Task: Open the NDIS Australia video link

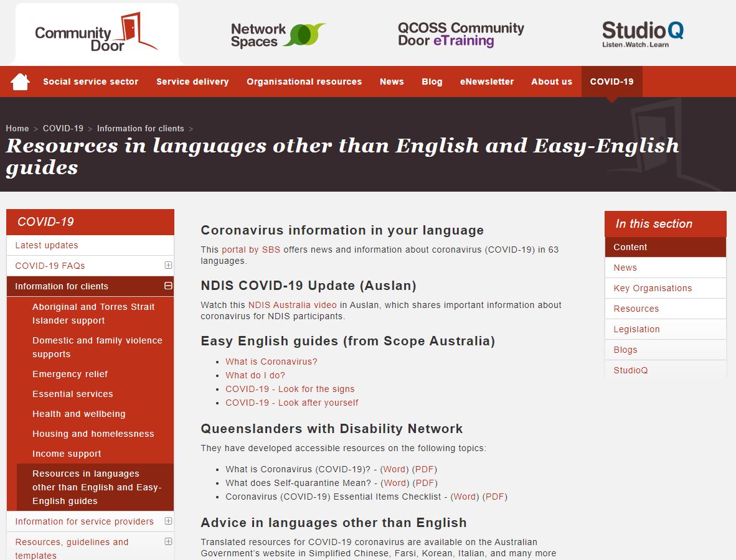Action: (292, 305)
